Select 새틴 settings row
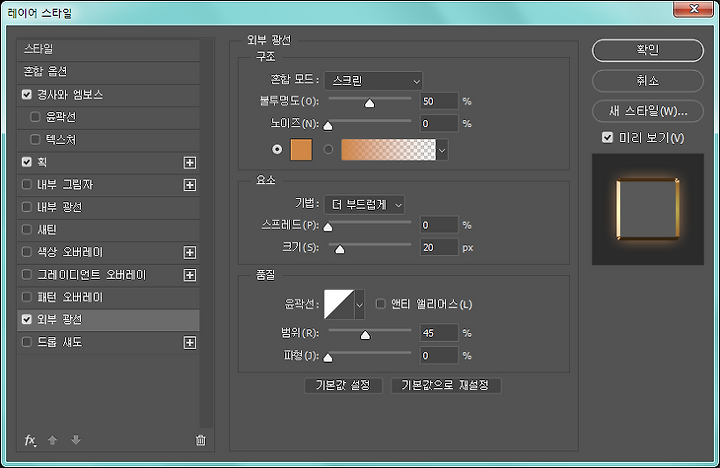This screenshot has width=720, height=468. click(108, 230)
